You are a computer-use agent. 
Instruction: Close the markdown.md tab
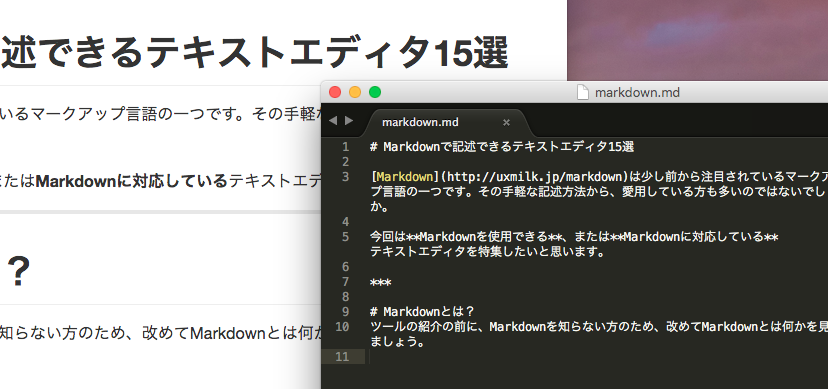coord(506,122)
